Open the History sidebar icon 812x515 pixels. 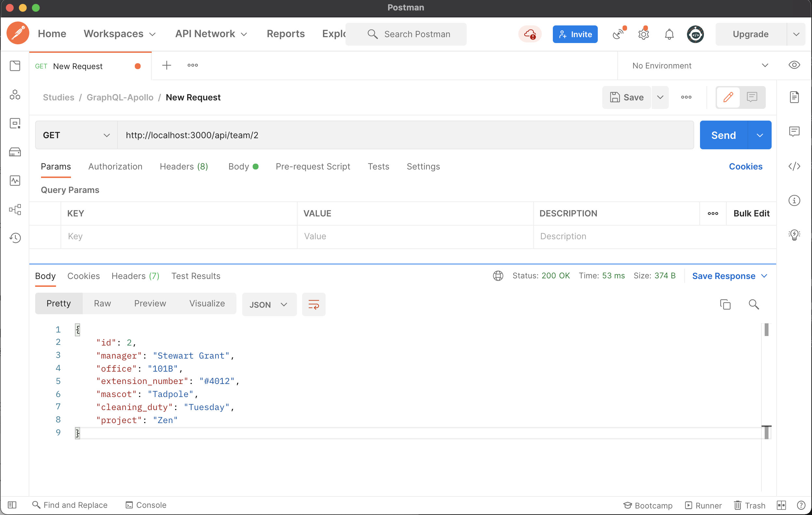coord(15,238)
